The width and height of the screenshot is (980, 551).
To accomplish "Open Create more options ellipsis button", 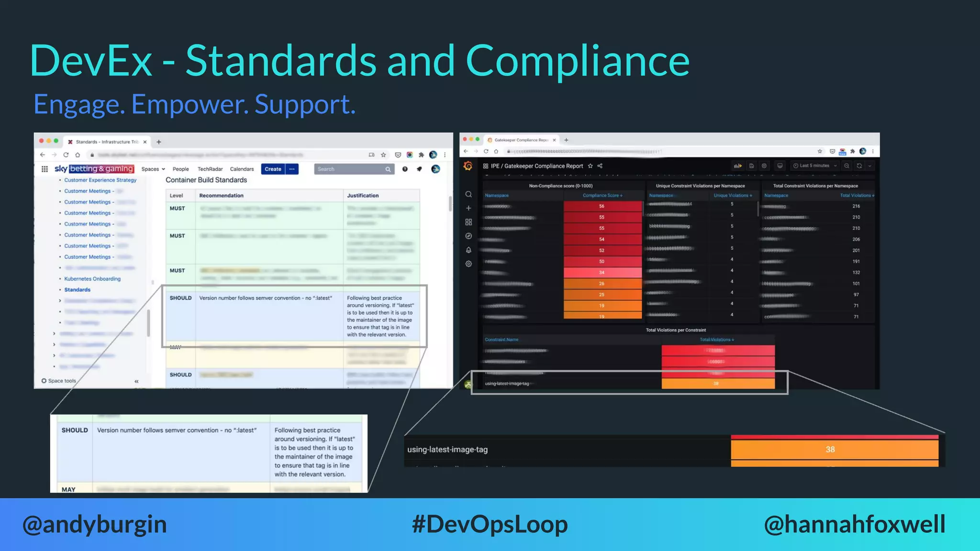I will tap(292, 169).
